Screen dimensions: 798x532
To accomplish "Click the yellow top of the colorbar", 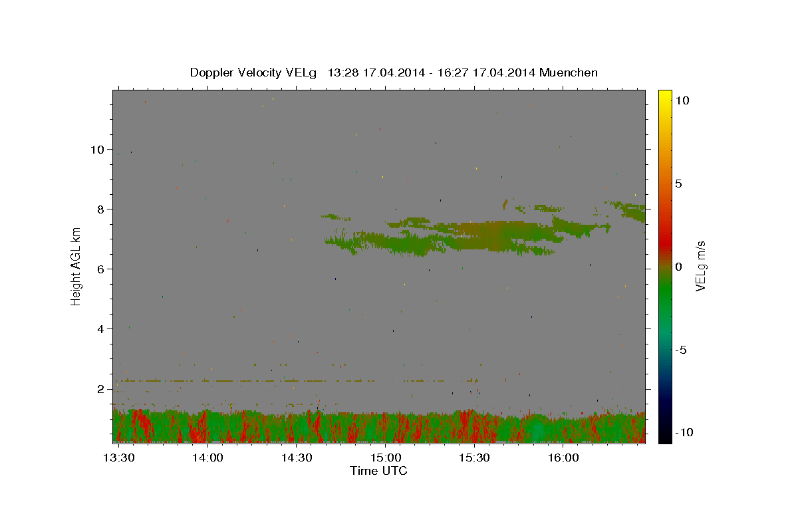I will (x=664, y=94).
